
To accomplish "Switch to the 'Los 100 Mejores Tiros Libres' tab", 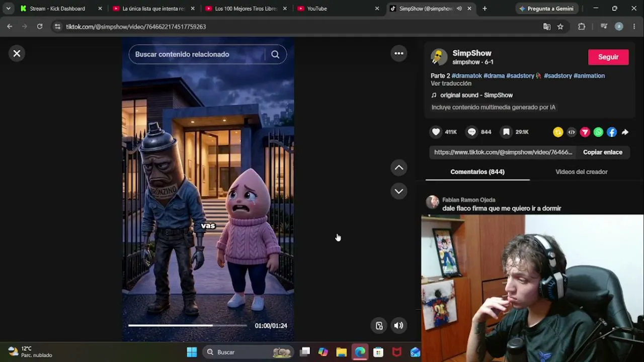I will tap(246, 9).
